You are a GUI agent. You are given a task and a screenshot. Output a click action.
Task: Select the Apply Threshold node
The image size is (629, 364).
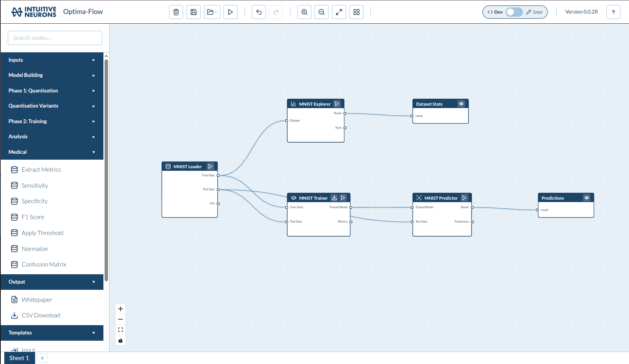pyautogui.click(x=52, y=233)
